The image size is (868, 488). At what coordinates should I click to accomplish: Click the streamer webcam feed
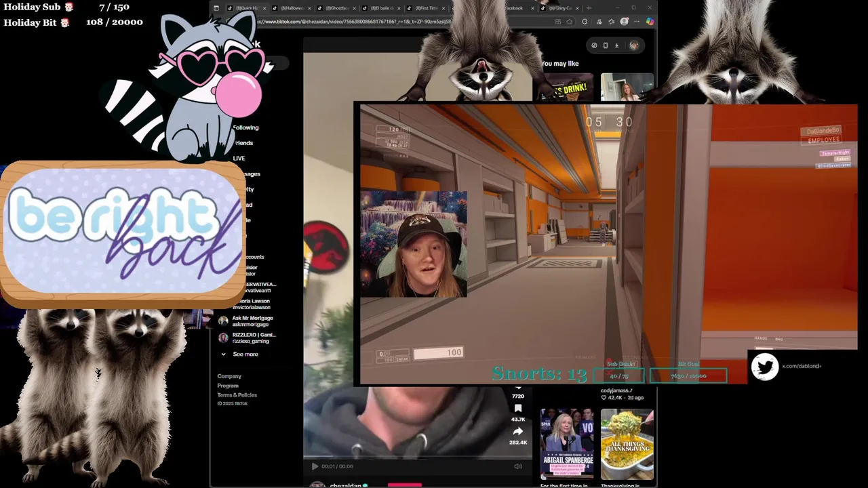[x=413, y=244]
